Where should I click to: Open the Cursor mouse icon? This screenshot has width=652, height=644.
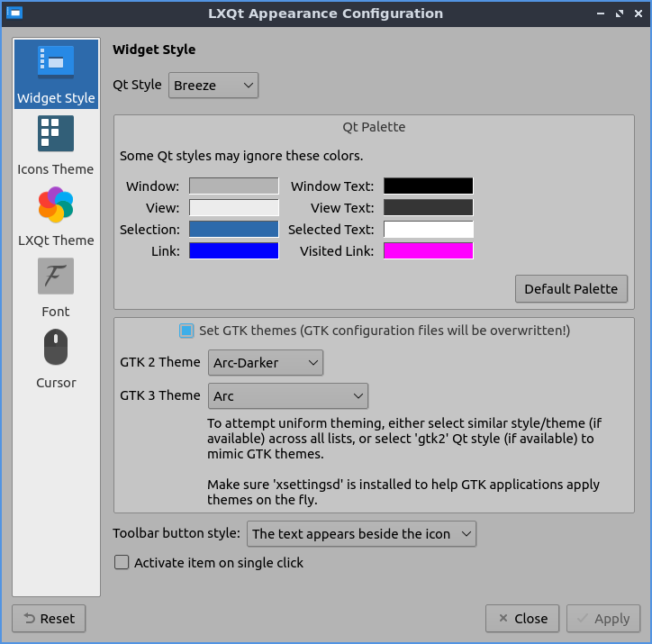point(56,348)
